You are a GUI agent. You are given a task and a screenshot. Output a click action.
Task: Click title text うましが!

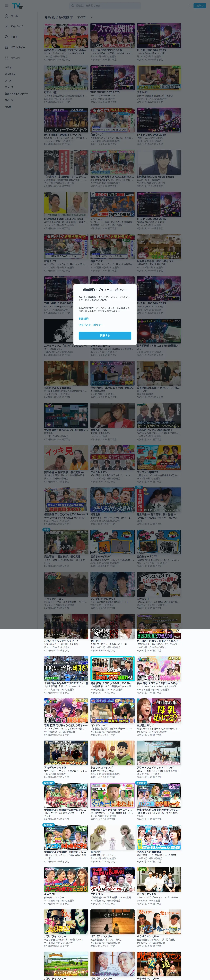(143, 92)
